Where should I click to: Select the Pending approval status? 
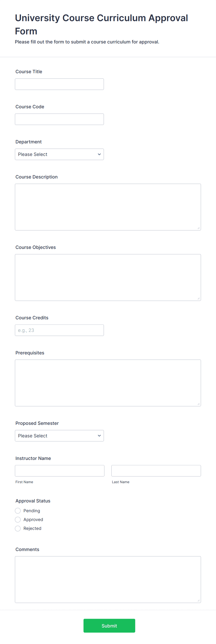coord(18,511)
